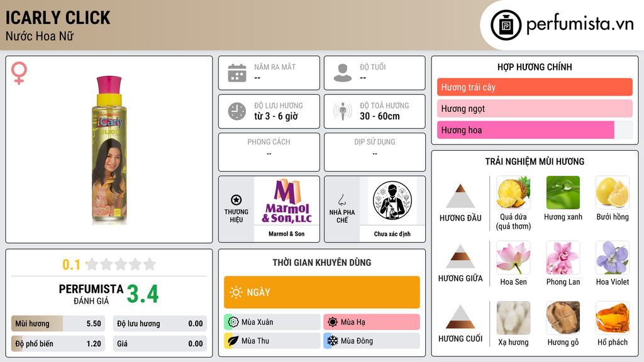
Task: Click the spring flower icon beside Mùa Xuân
Action: click(x=233, y=322)
